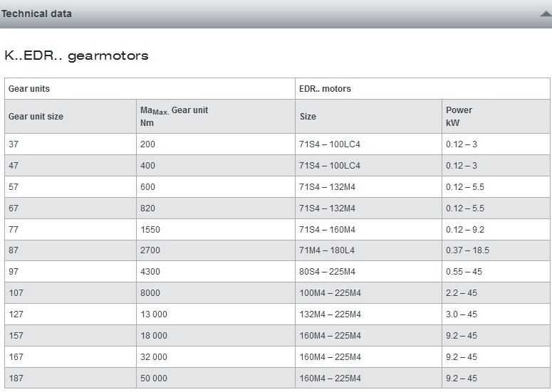The width and height of the screenshot is (552, 392).
Task: Select 160M4 – 225M4 in row 157
Action: [x=368, y=335]
